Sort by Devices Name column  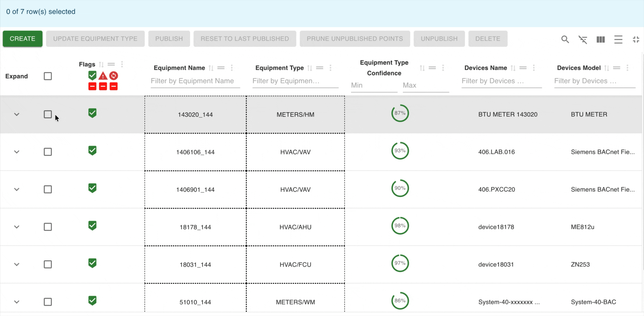pos(513,68)
